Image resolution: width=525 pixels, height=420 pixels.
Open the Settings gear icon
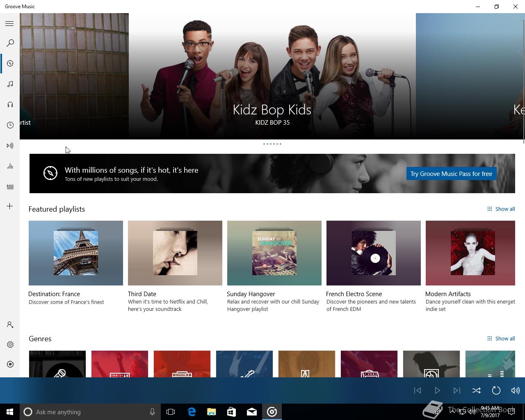10,345
